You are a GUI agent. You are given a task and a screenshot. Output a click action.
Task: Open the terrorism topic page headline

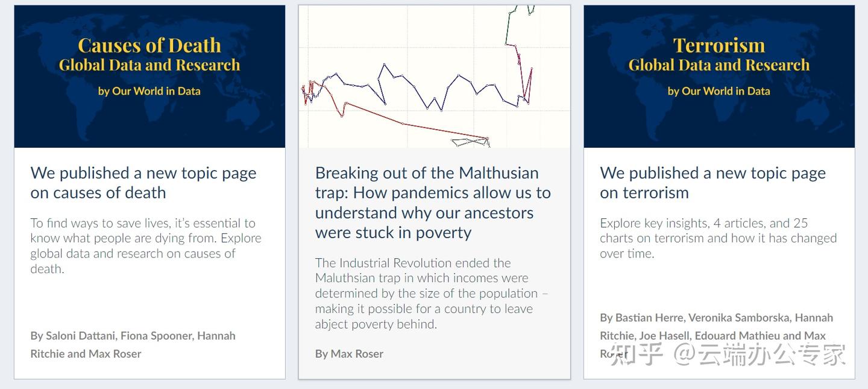click(712, 183)
